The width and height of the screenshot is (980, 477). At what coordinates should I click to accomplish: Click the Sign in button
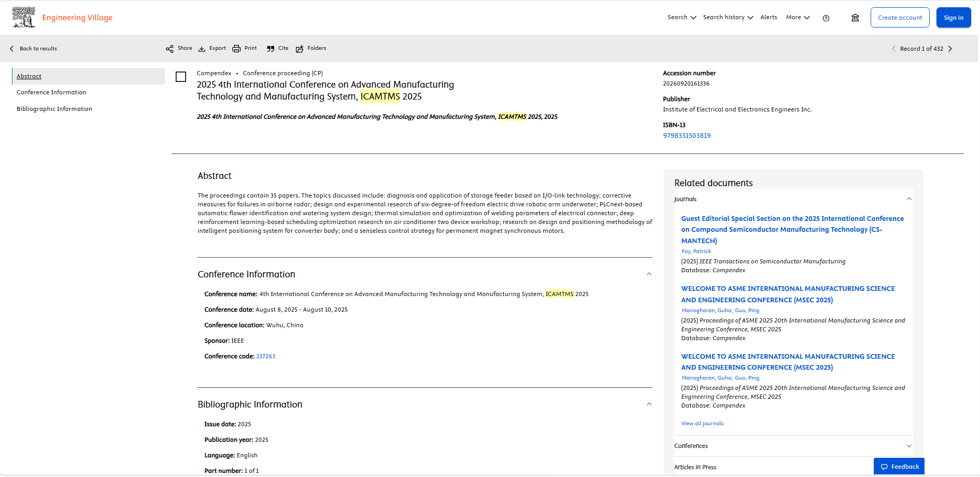click(x=953, y=18)
